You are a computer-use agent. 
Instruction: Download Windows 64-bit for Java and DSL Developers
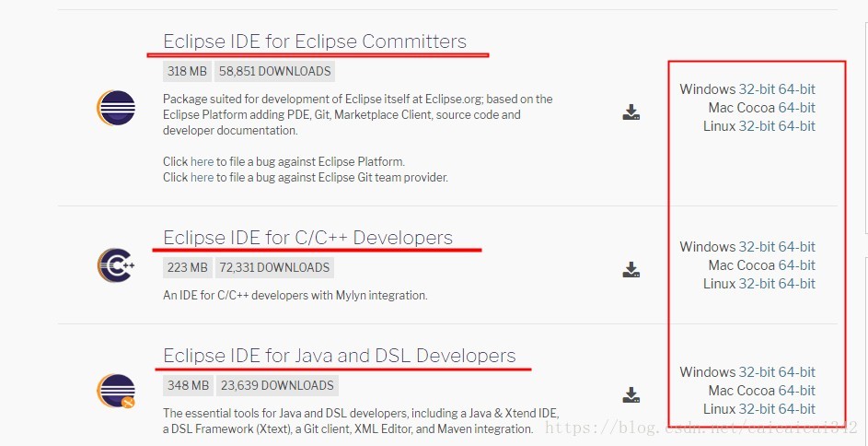click(x=796, y=371)
